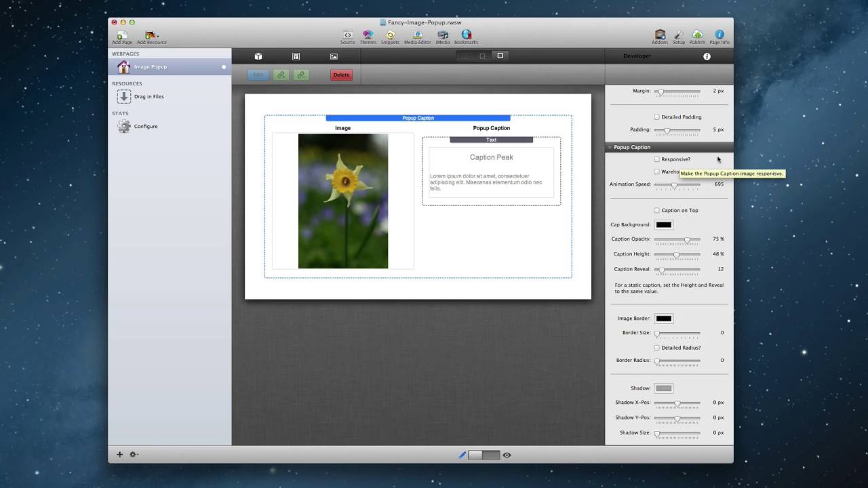Open the templates layout icon
868x488 pixels.
pyautogui.click(x=296, y=56)
